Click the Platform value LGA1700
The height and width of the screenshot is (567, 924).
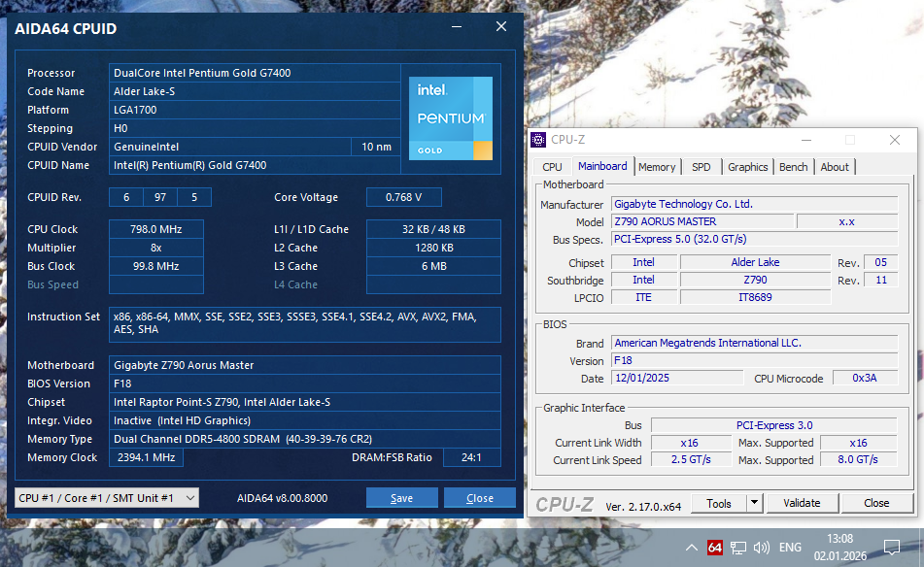click(x=255, y=110)
